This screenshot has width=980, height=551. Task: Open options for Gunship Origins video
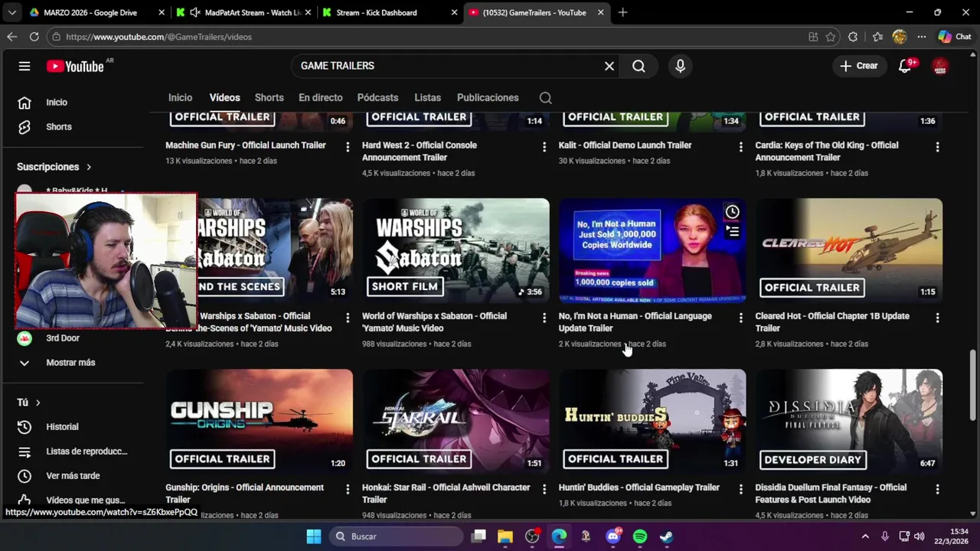tap(348, 488)
